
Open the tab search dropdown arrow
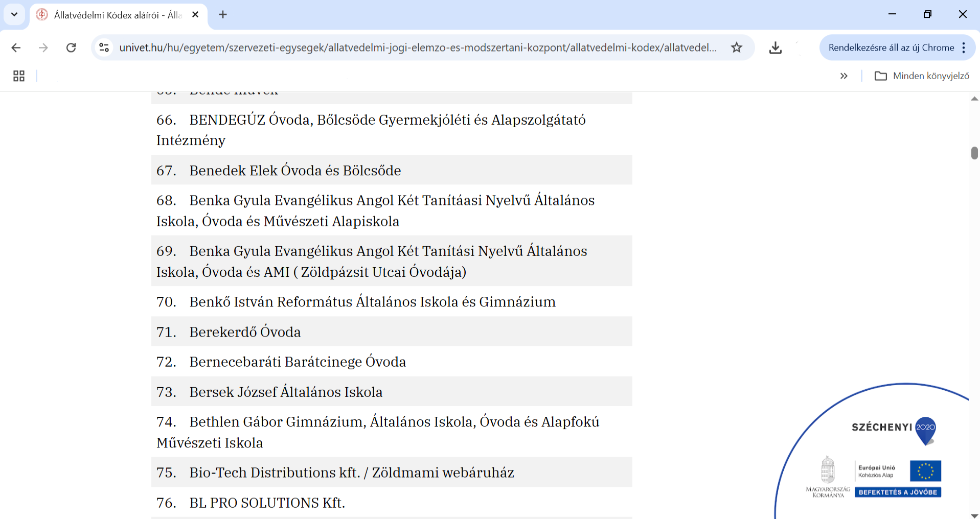coord(14,14)
